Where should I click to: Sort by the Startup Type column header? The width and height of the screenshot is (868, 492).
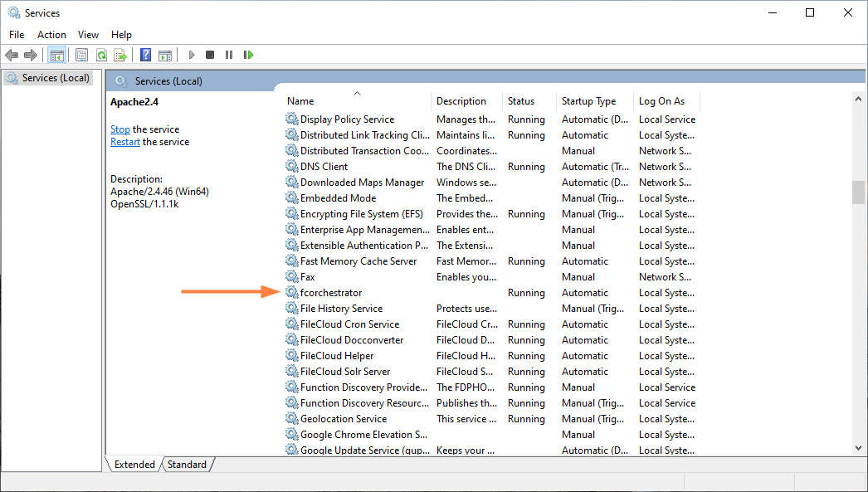588,101
